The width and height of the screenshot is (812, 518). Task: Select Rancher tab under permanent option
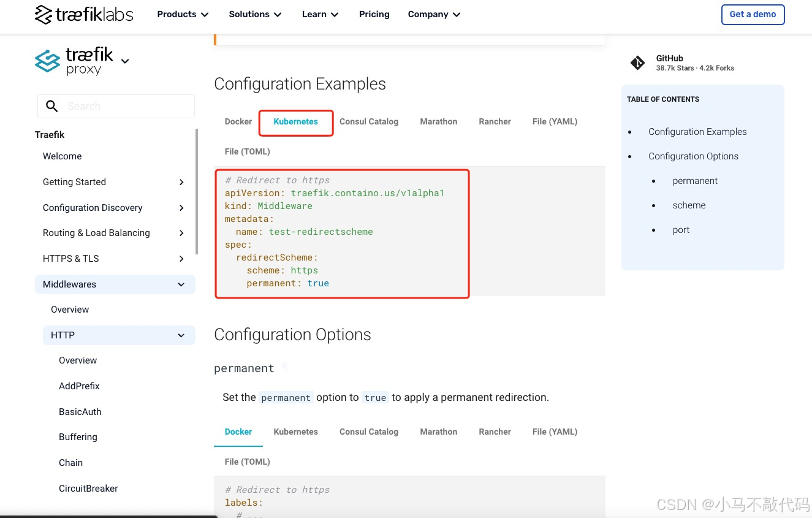495,432
